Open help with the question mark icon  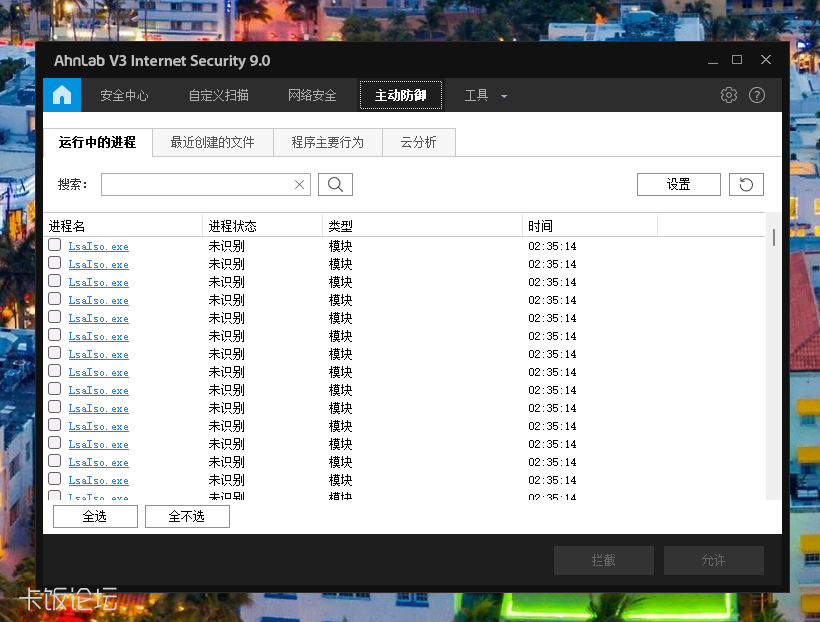click(x=757, y=94)
